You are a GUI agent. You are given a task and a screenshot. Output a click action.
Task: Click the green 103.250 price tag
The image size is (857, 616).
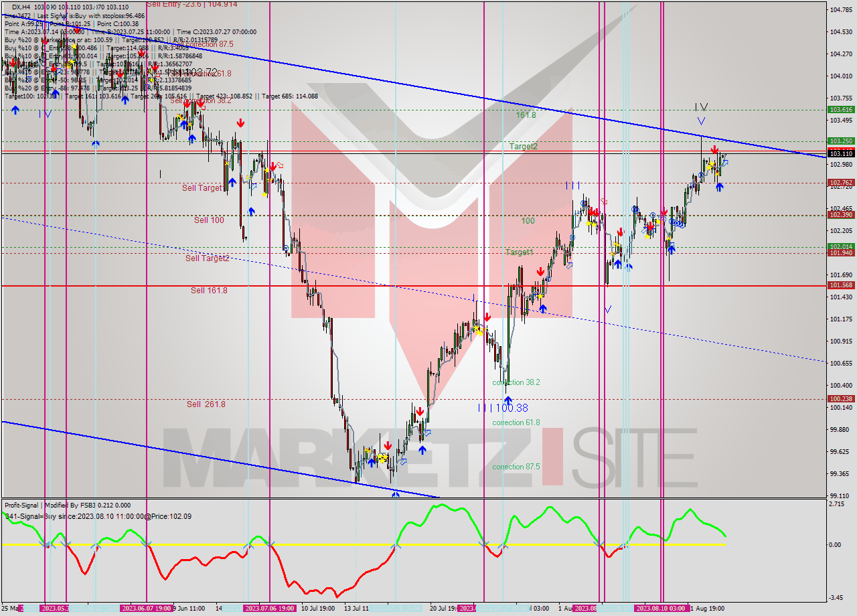[841, 141]
